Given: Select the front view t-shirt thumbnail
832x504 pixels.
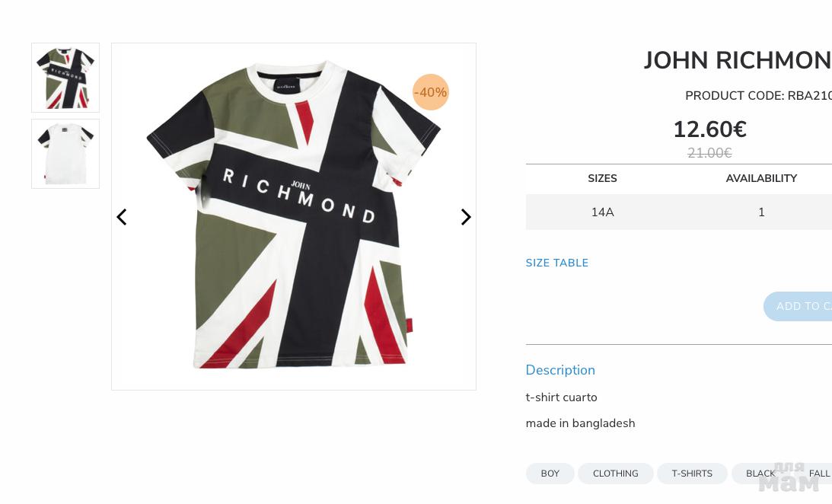Looking at the screenshot, I should (65, 78).
